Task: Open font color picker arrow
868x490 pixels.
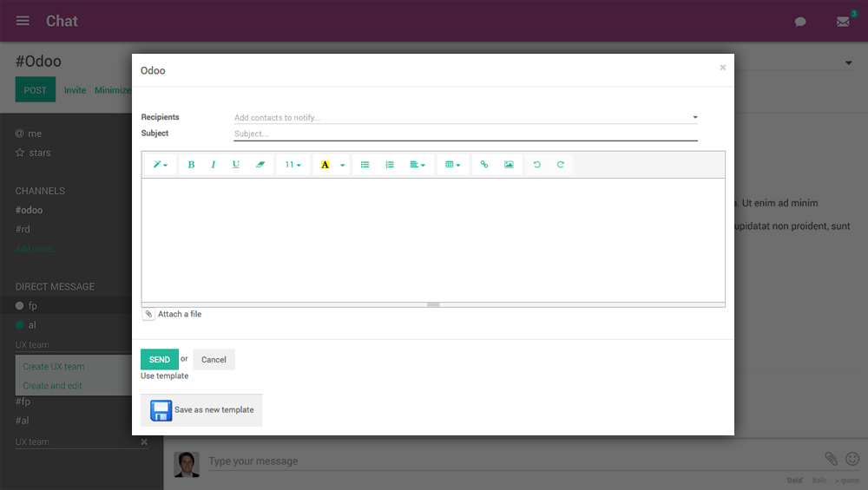Action: point(343,165)
